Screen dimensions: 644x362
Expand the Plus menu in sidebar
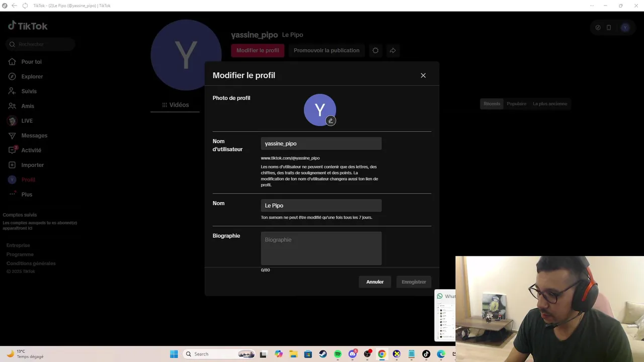tap(27, 195)
